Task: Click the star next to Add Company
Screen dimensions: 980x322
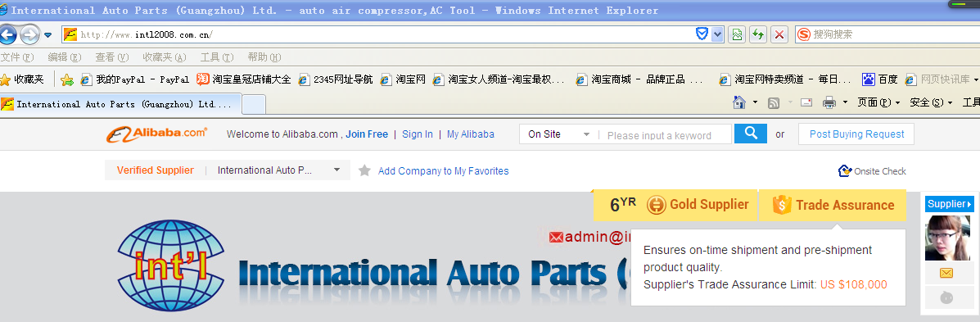Action: [365, 170]
